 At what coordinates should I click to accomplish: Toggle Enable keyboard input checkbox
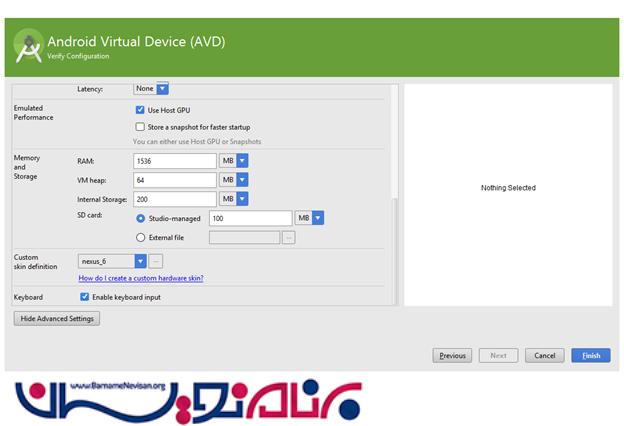pos(84,297)
